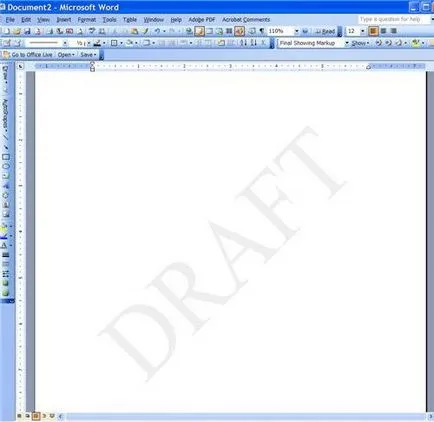Open the File menu
This screenshot has height=422, width=434.
point(10,20)
